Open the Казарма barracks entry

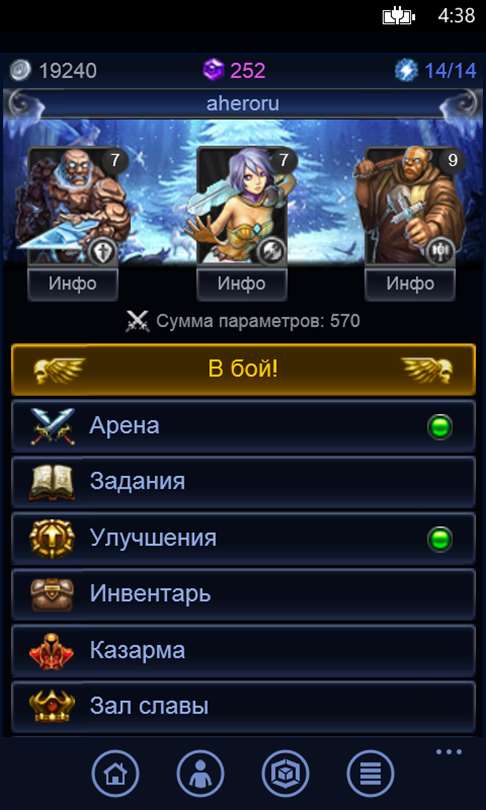pos(243,651)
